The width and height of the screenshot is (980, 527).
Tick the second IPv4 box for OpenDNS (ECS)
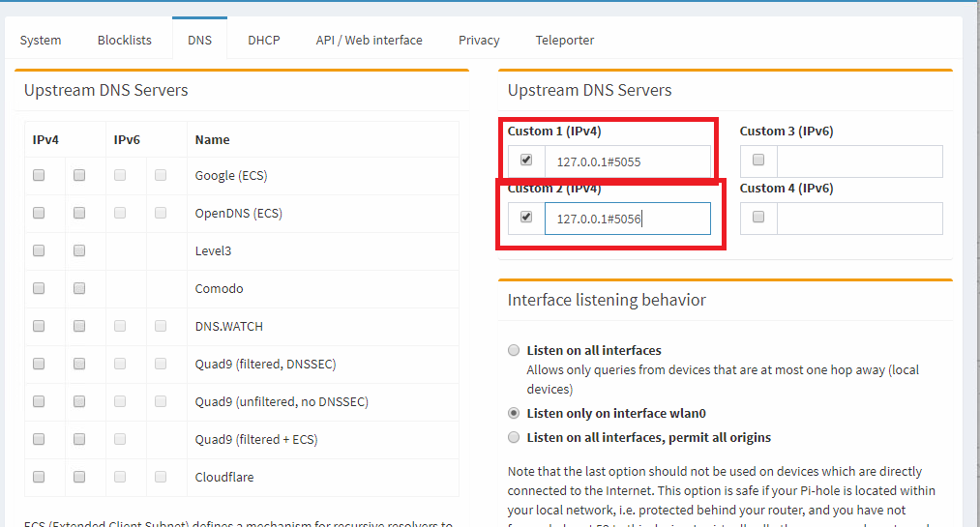tap(79, 213)
